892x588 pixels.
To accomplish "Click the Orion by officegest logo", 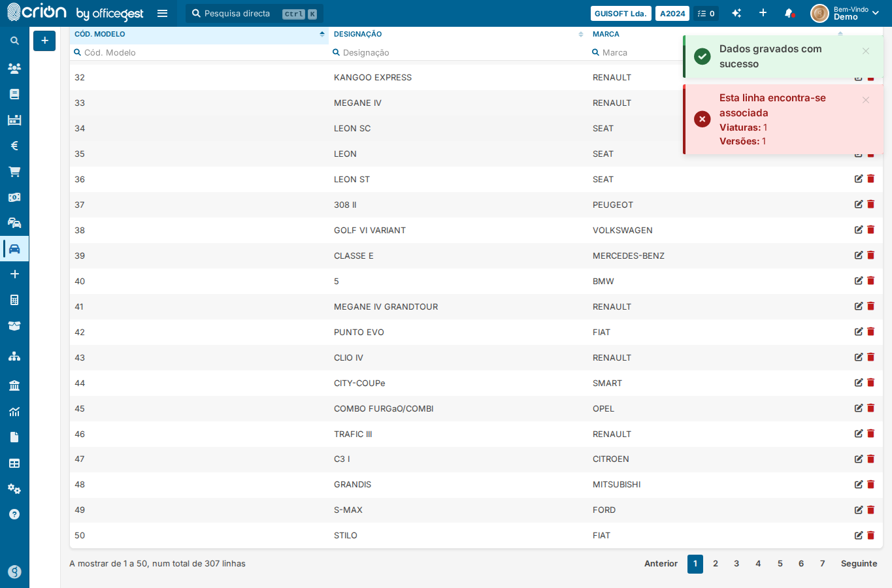I will (x=74, y=12).
